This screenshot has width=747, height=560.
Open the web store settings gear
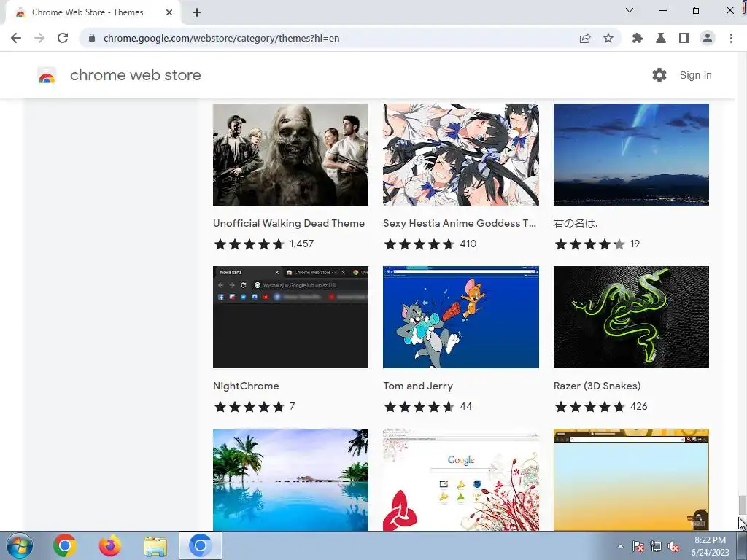tap(659, 75)
